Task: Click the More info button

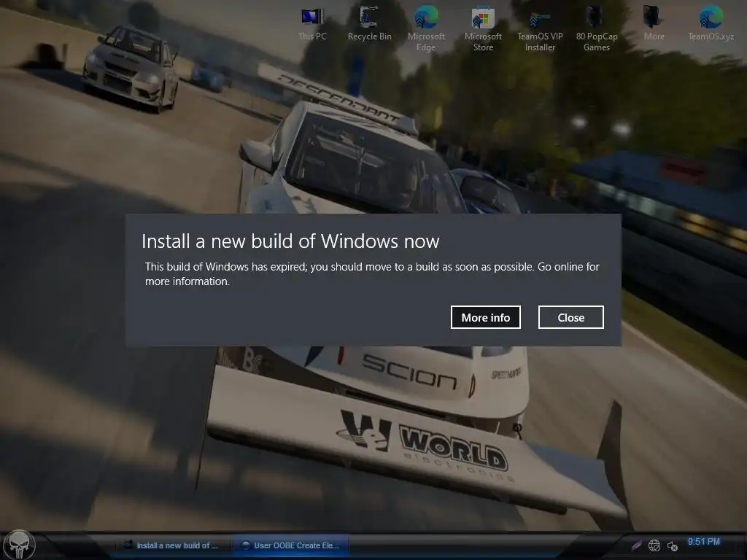Action: [x=485, y=317]
